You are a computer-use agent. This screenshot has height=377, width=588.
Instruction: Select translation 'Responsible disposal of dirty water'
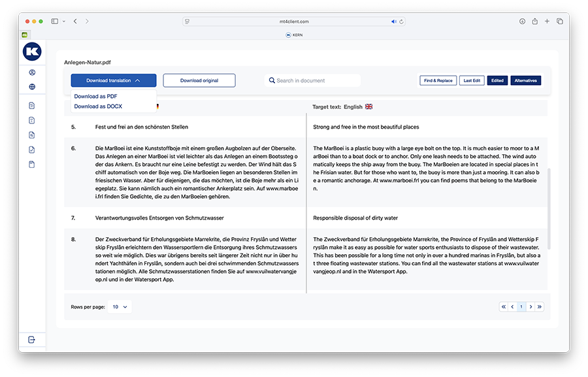tap(355, 218)
